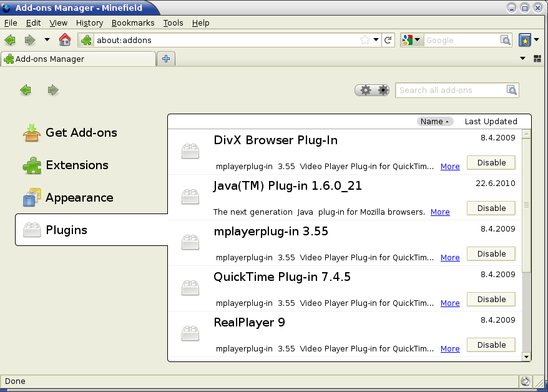The width and height of the screenshot is (548, 392).
Task: Open the View menu
Action: point(59,22)
